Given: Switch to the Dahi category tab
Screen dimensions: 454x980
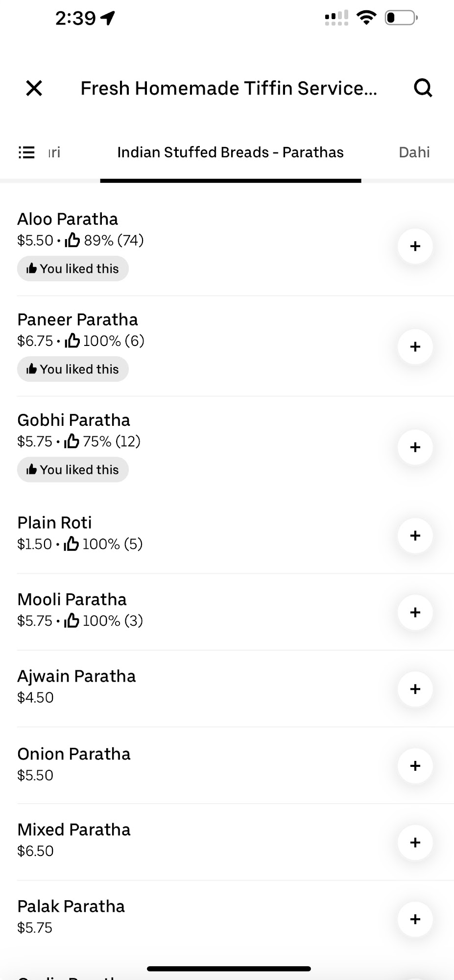Looking at the screenshot, I should pos(414,152).
